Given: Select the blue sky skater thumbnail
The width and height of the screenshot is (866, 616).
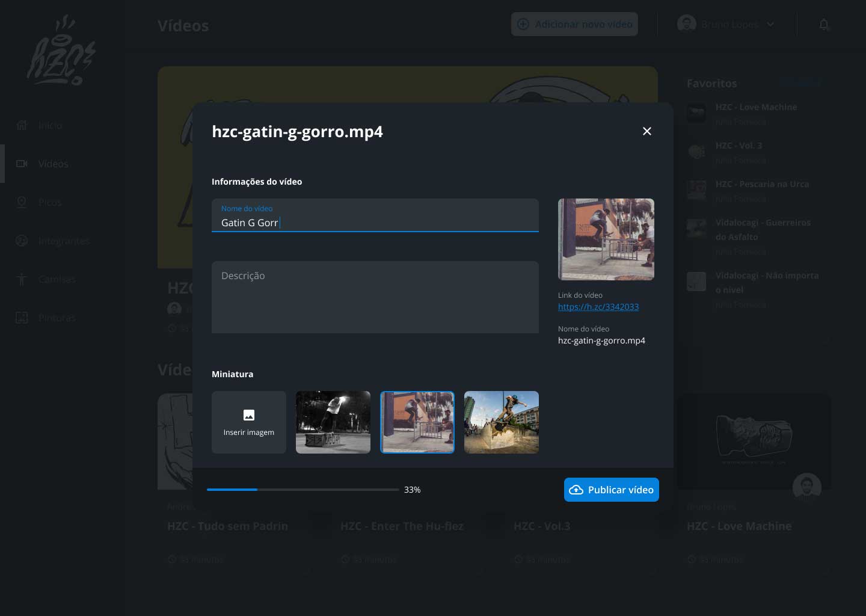Looking at the screenshot, I should (502, 422).
